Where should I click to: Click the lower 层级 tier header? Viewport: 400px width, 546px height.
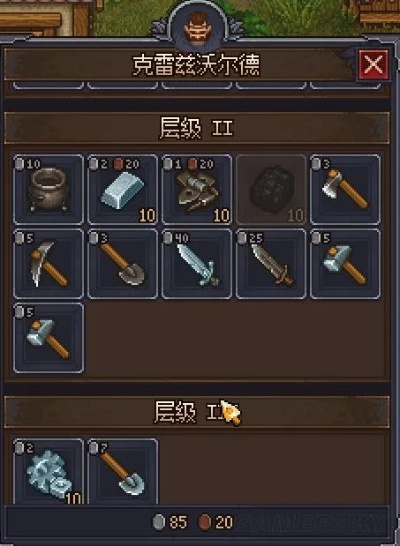197,412
